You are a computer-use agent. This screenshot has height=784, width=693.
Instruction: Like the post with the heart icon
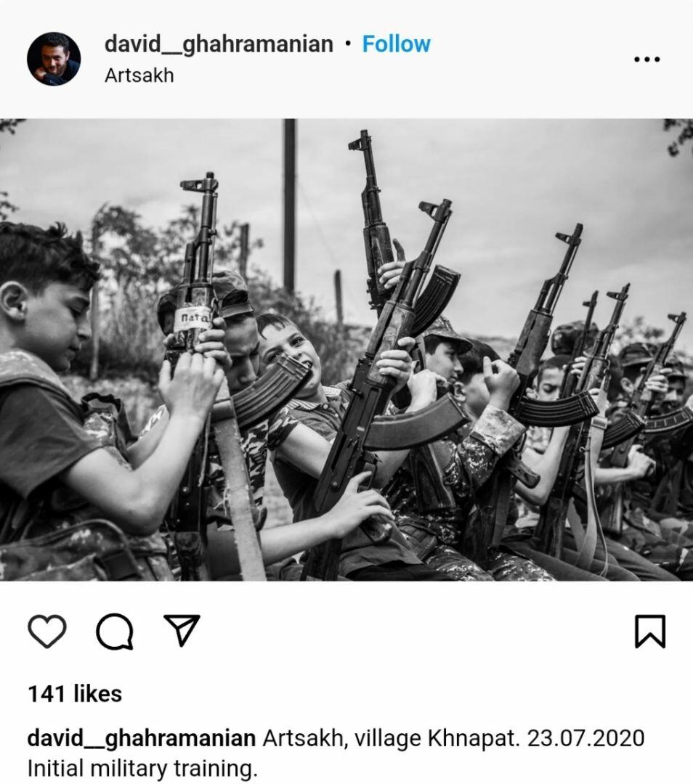47,631
